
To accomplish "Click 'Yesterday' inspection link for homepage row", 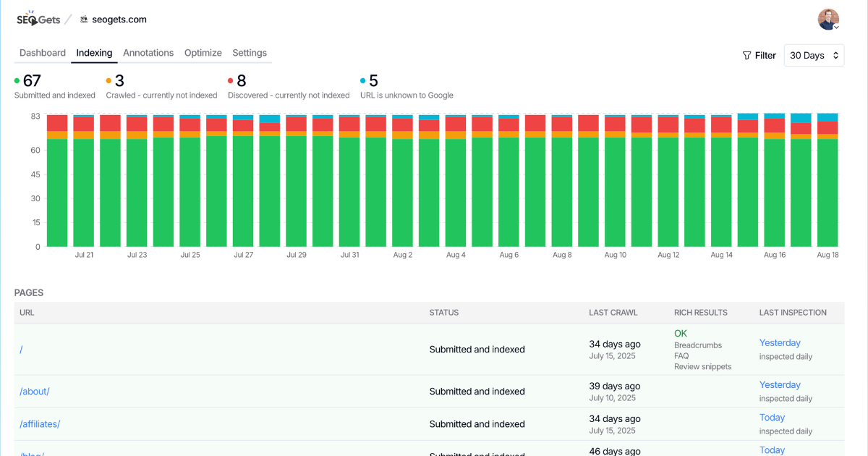I will 780,342.
